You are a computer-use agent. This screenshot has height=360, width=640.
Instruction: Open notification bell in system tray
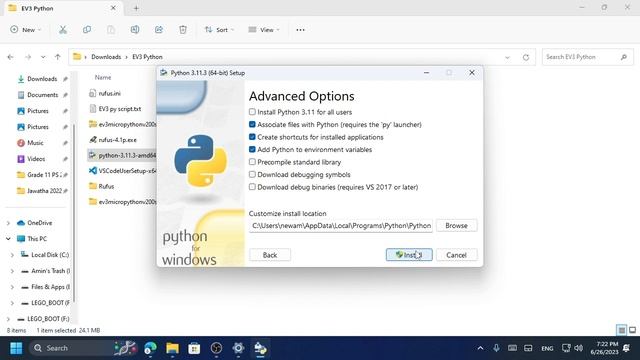point(627,348)
